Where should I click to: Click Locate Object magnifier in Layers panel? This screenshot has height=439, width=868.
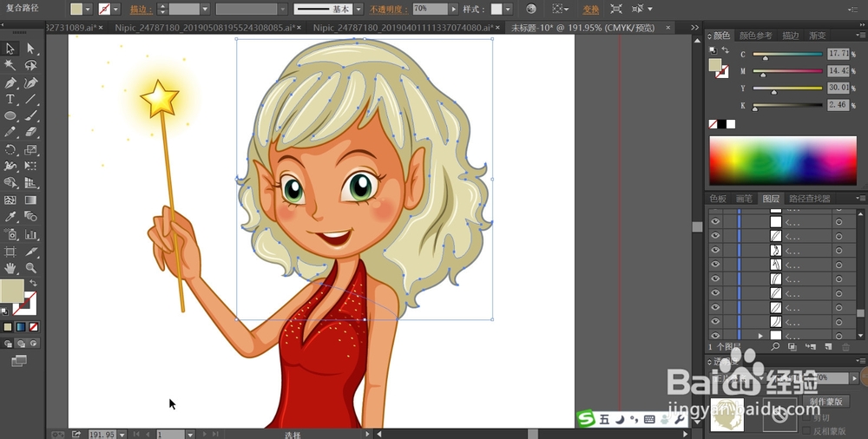[775, 346]
